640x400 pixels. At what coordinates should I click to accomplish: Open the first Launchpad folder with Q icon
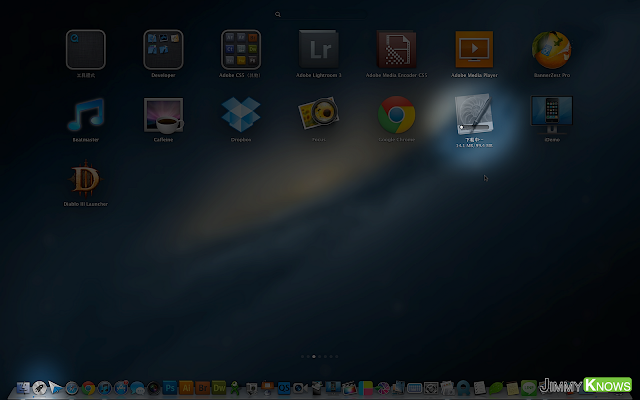[x=86, y=49]
